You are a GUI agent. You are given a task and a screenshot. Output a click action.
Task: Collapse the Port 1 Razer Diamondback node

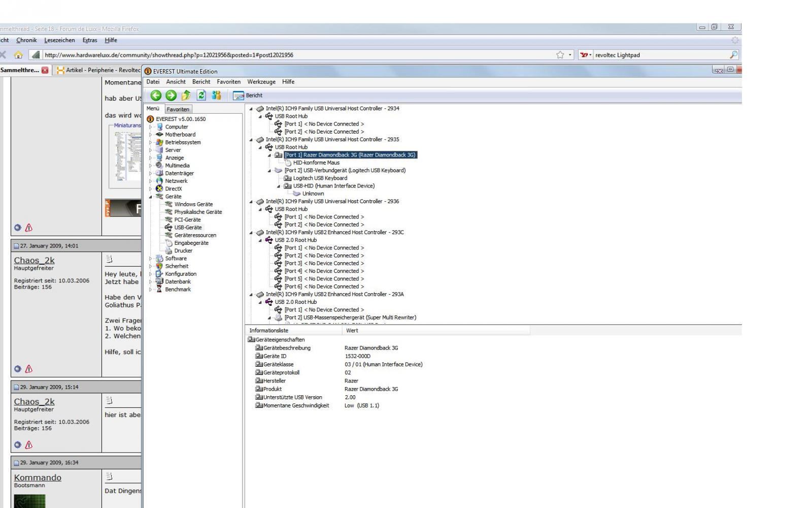(x=269, y=155)
